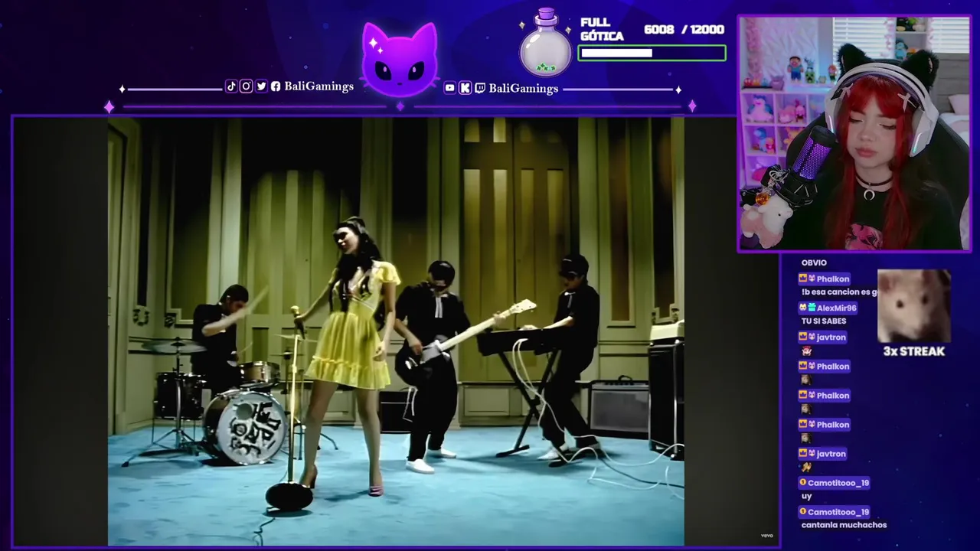Click the folded-hands emote in chat
The width and height of the screenshot is (980, 551).
pyautogui.click(x=806, y=467)
